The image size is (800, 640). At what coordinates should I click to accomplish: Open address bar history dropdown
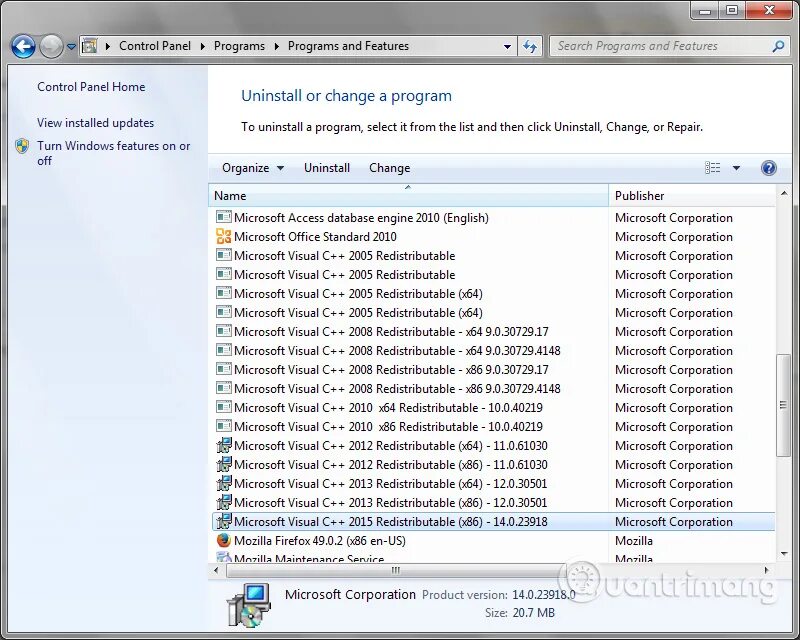(507, 46)
